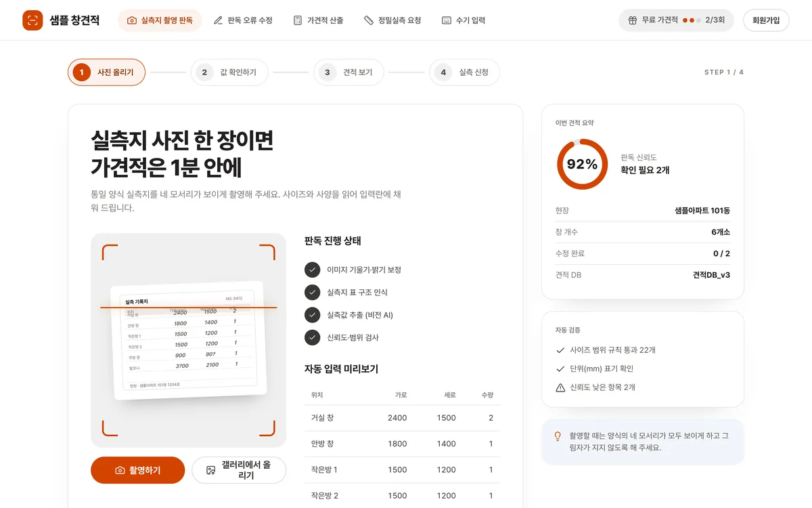Open the 실측지 촬영 판독 tab
812x508 pixels.
click(x=160, y=20)
